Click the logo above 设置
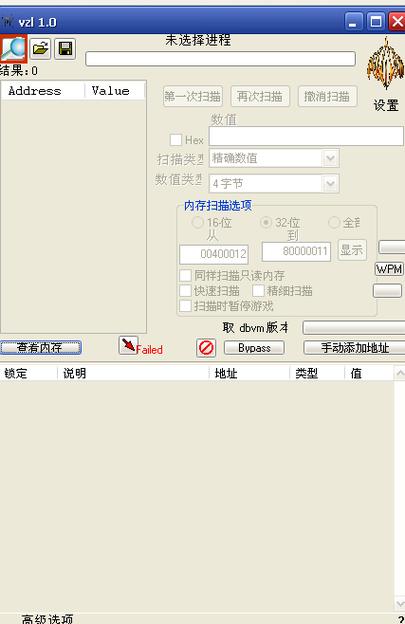 click(x=385, y=63)
